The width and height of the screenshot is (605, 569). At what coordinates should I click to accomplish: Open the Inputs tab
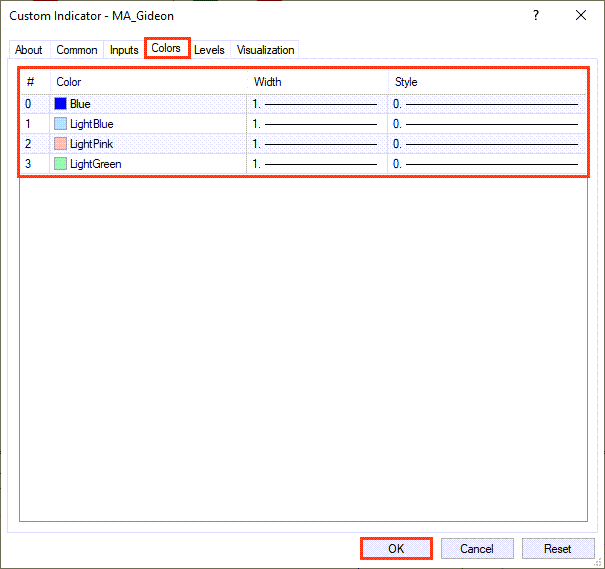tap(124, 50)
